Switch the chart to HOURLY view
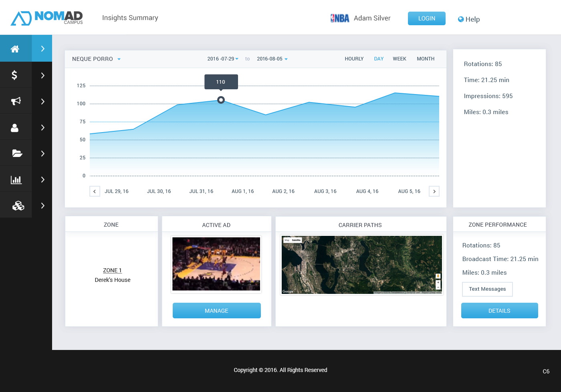 pyautogui.click(x=354, y=59)
